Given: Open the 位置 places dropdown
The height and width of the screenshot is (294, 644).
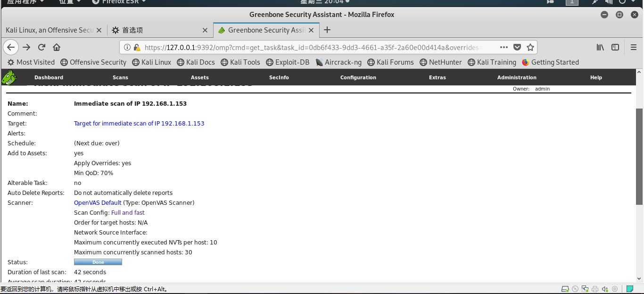Looking at the screenshot, I should point(70,2).
